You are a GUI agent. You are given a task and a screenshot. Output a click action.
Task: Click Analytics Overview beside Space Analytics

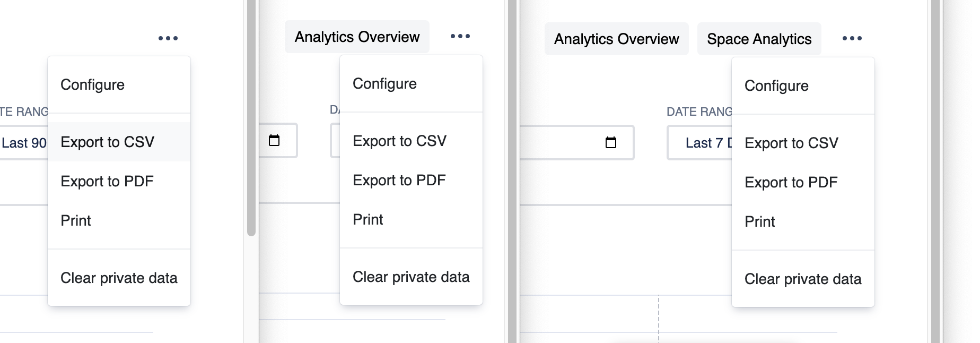616,39
